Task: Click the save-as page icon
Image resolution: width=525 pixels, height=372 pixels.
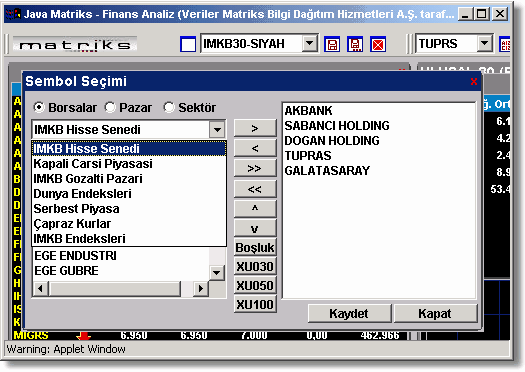Action: click(x=355, y=44)
